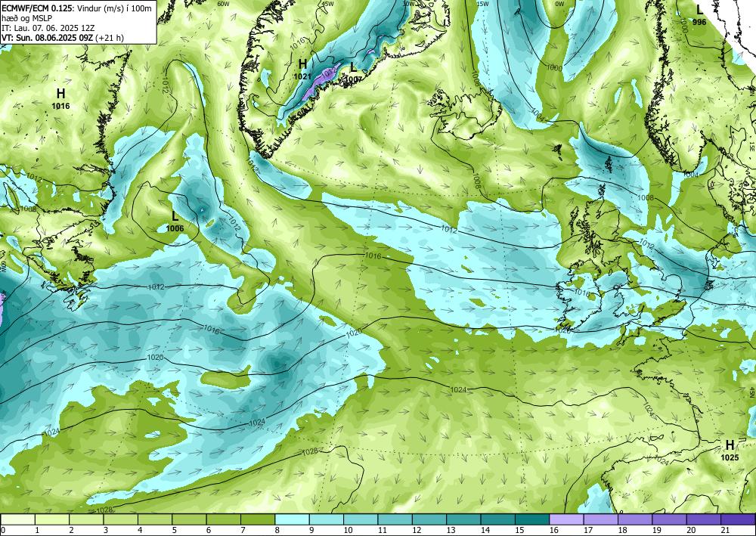Click the 'L 1006' low pressure marker

click(175, 222)
